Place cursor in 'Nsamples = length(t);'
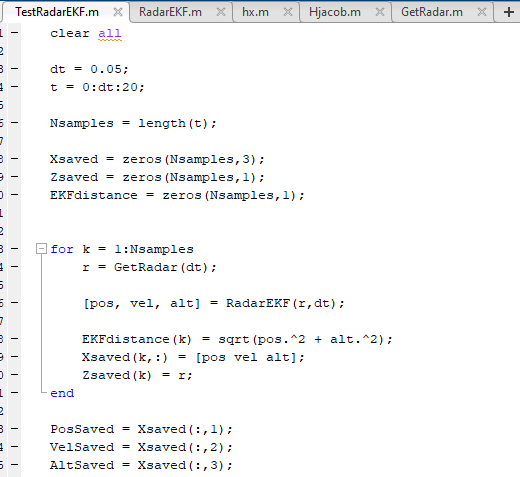This screenshot has width=520, height=477. (133, 123)
